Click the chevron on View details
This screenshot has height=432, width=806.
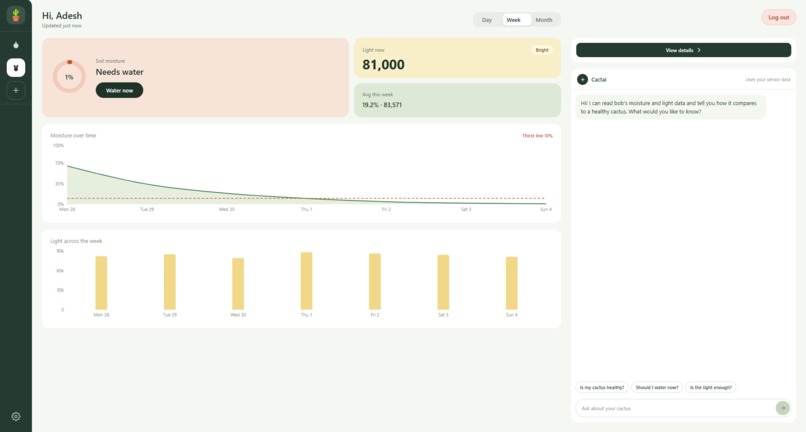point(699,50)
